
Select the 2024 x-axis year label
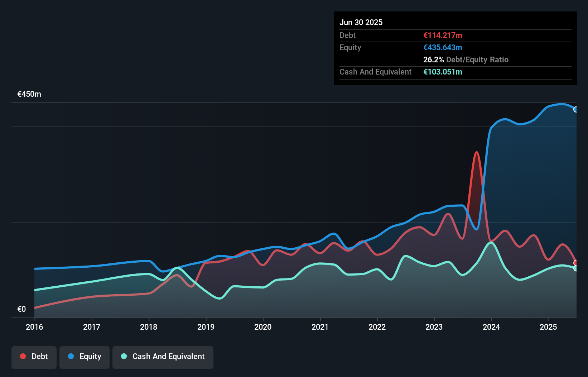[x=491, y=327]
